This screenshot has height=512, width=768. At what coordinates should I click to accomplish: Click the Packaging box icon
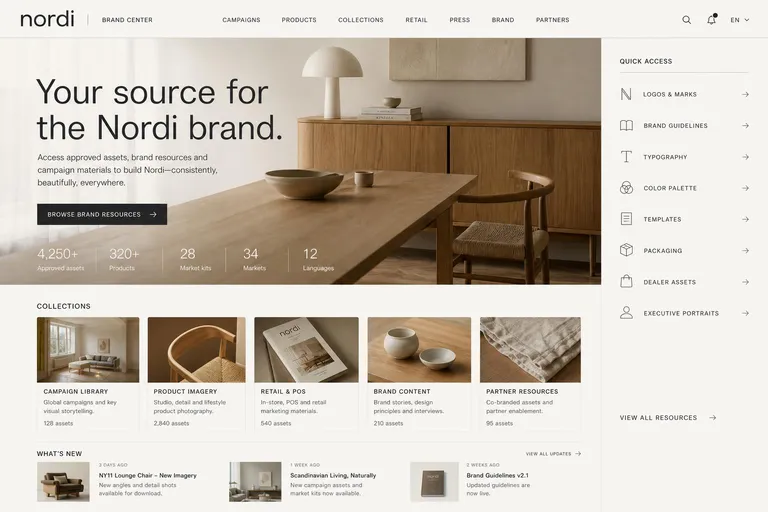(x=626, y=250)
